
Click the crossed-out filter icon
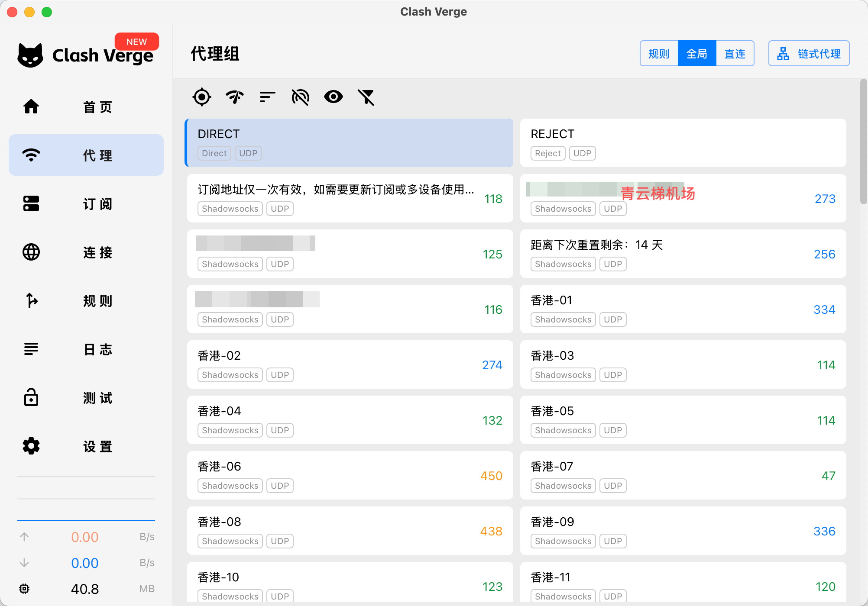[366, 97]
